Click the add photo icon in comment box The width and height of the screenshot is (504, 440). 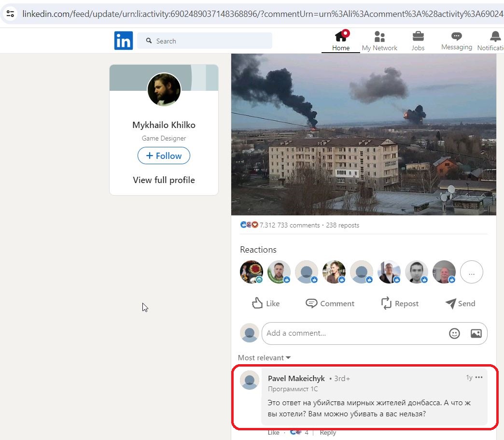[x=476, y=333]
